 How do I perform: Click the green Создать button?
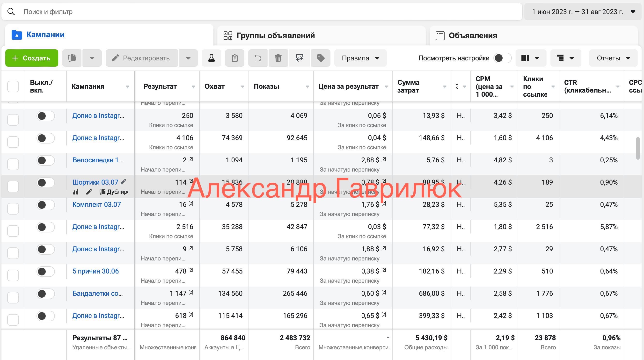tap(32, 58)
